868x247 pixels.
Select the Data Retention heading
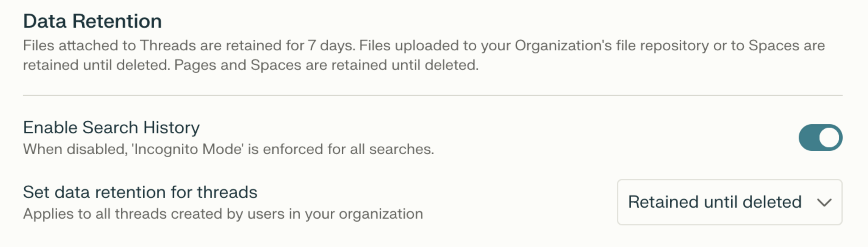92,21
